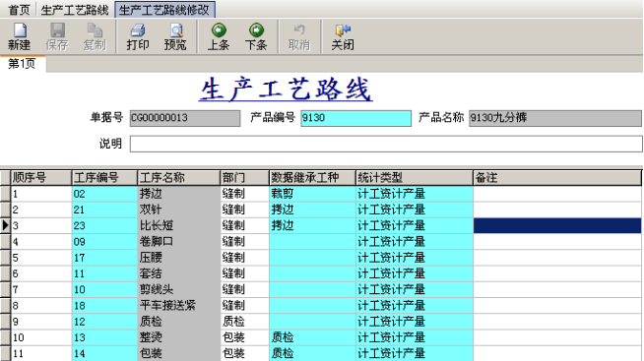Click 部门 cell '质检' in row 9

[245, 322]
